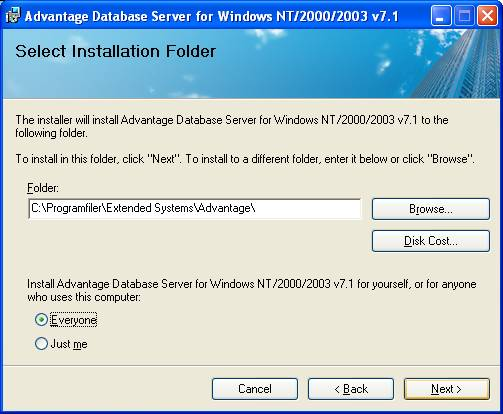Click the 'Everyone' option label text

click(74, 320)
